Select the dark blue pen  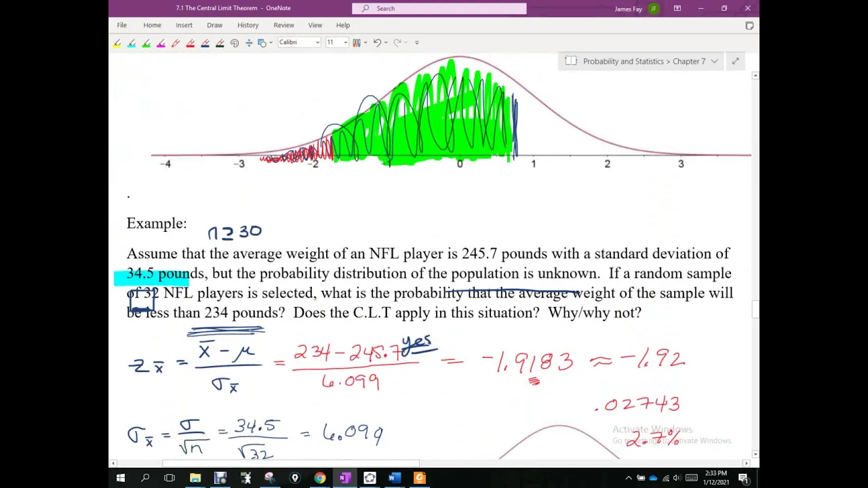205,43
